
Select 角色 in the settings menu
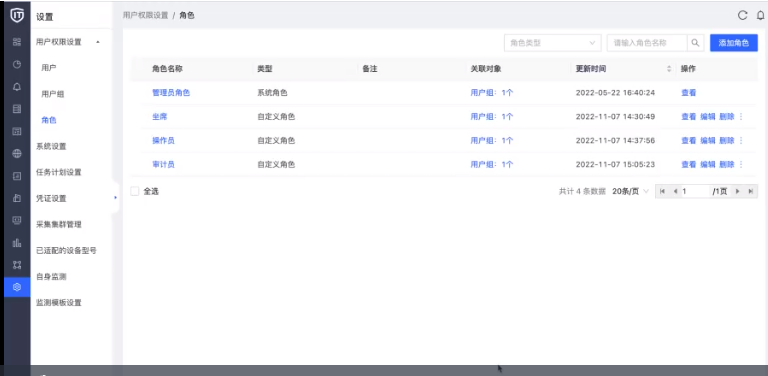tap(48, 120)
